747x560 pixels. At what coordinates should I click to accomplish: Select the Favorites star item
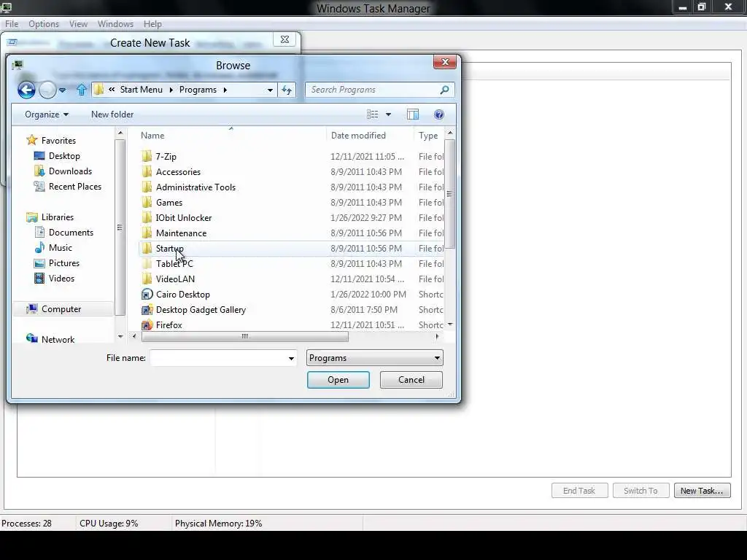[52, 140]
